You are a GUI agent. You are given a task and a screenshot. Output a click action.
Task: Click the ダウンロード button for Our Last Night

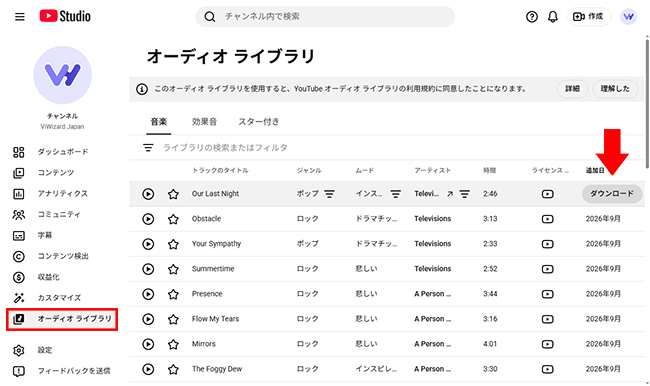tap(612, 194)
